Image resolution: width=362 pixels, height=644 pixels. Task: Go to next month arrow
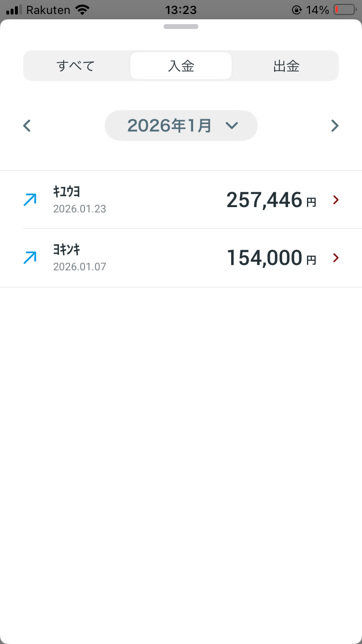pos(334,126)
